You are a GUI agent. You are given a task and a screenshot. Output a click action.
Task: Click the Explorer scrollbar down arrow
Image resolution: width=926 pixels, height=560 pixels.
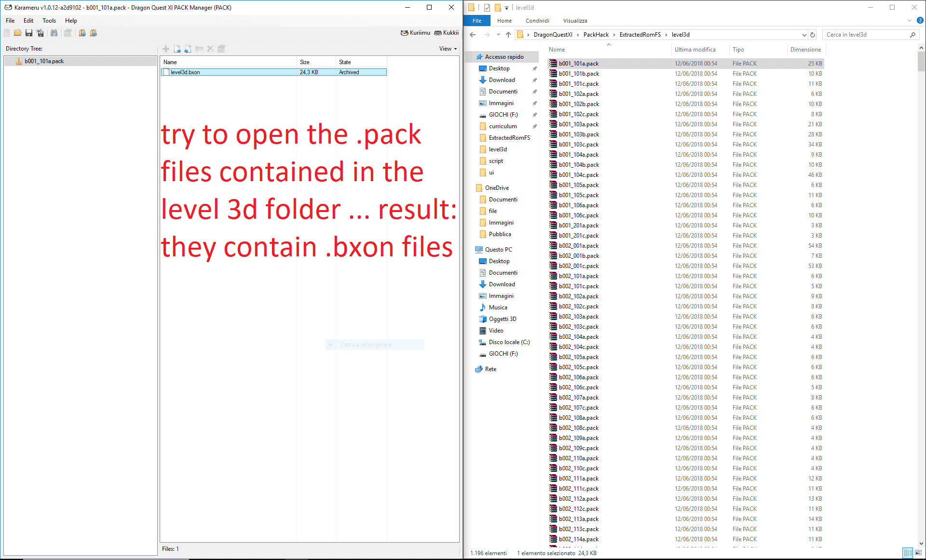921,543
